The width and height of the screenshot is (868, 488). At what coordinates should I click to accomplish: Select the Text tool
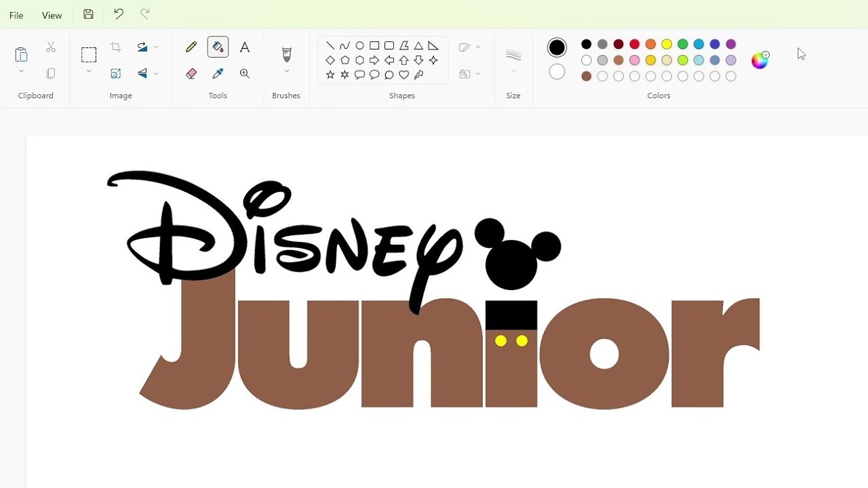[x=245, y=47]
